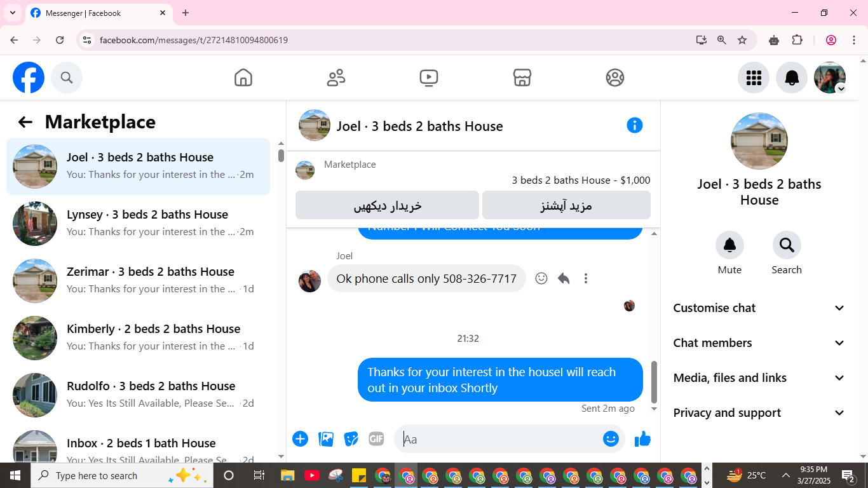Open the Friends icon in top navigation
868x488 pixels.
[x=336, y=78]
